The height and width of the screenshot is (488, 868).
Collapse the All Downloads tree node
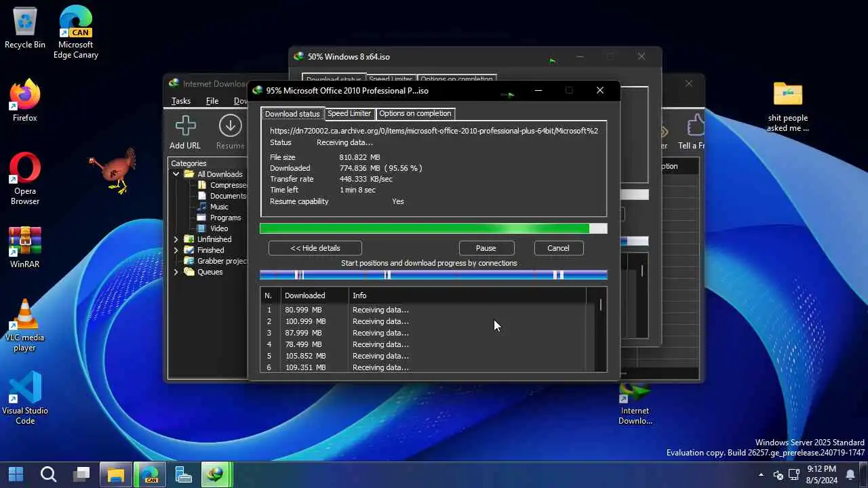pos(176,174)
